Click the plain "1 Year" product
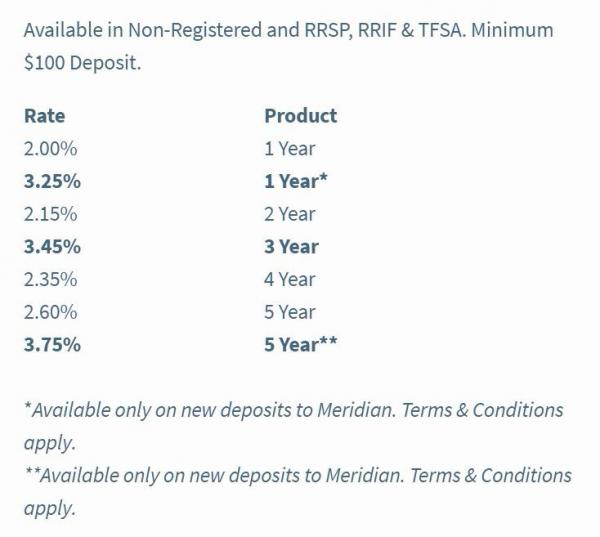This screenshot has width=600, height=537. click(x=289, y=149)
